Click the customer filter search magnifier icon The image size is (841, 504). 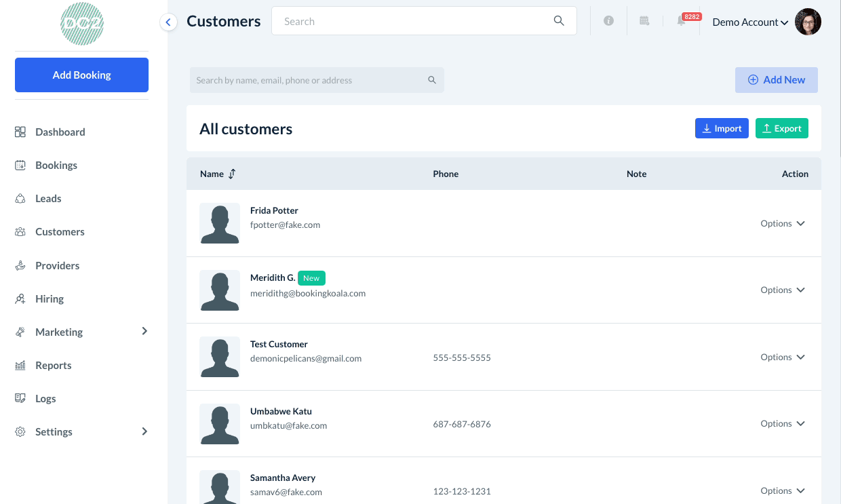pyautogui.click(x=432, y=80)
